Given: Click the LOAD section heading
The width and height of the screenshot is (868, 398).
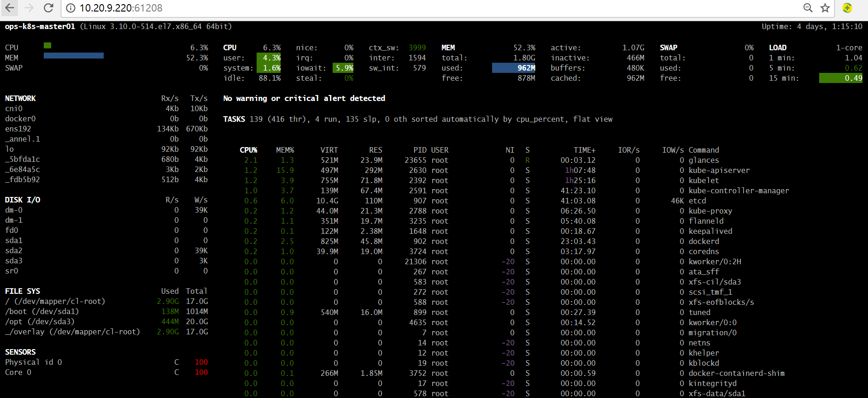Looking at the screenshot, I should [778, 48].
